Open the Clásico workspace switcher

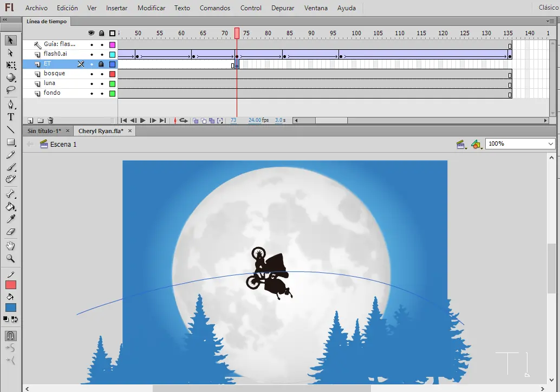coord(549,8)
